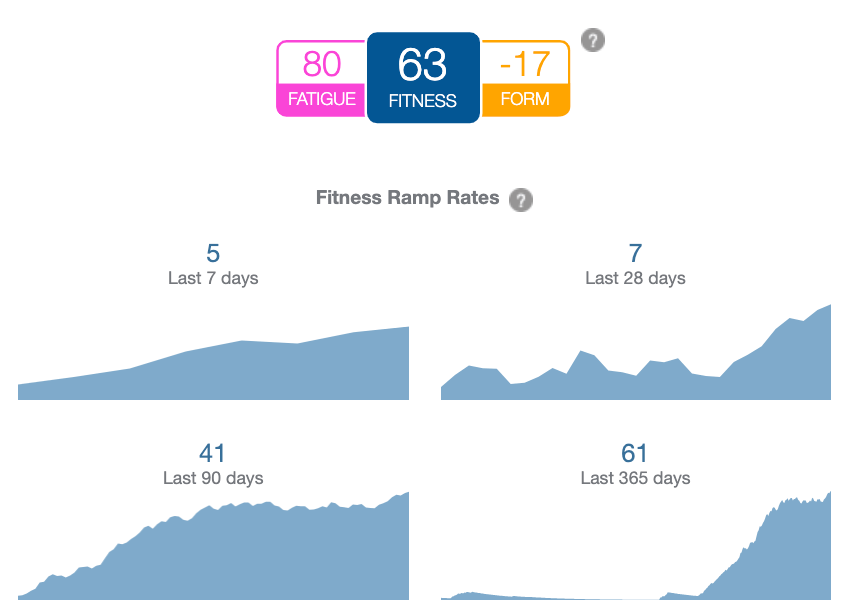
Task: Click the 90-day ramp rate value 41
Action: 213,454
